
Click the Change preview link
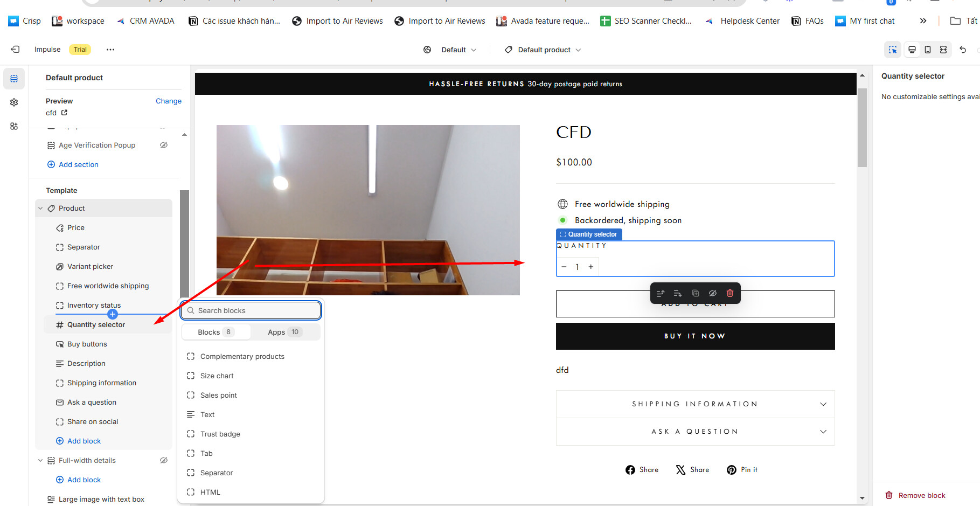[169, 101]
